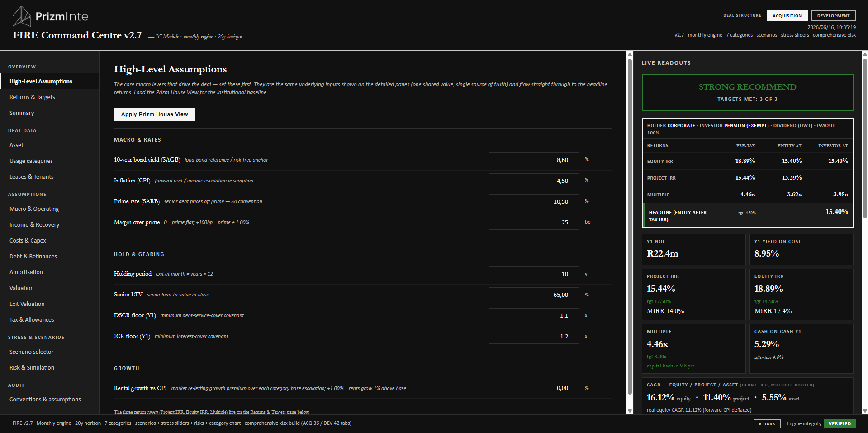Click the main pane vertical scrollbar thumb
The width and height of the screenshot is (868, 433).
point(630,226)
